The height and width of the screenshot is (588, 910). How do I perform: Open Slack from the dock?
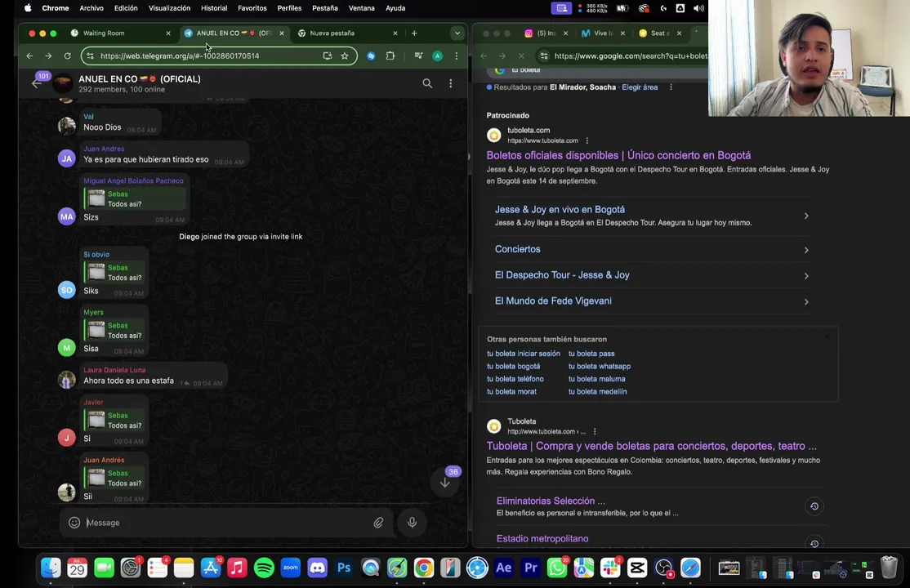[x=610, y=568]
